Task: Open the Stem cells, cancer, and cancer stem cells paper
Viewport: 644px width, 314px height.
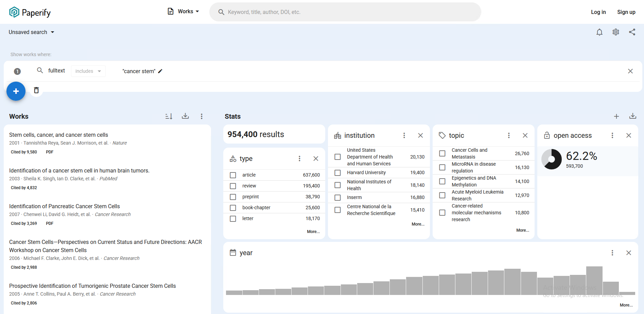Action: pos(58,135)
